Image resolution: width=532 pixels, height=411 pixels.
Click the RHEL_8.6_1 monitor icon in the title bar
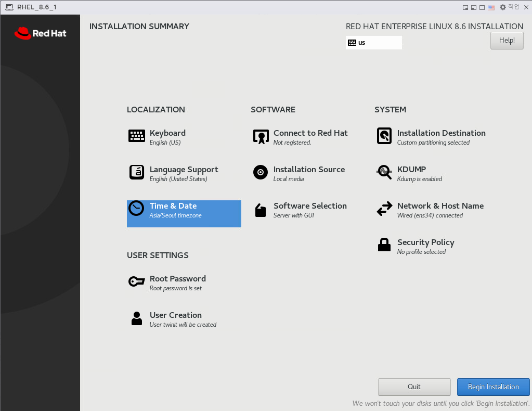[9, 7]
